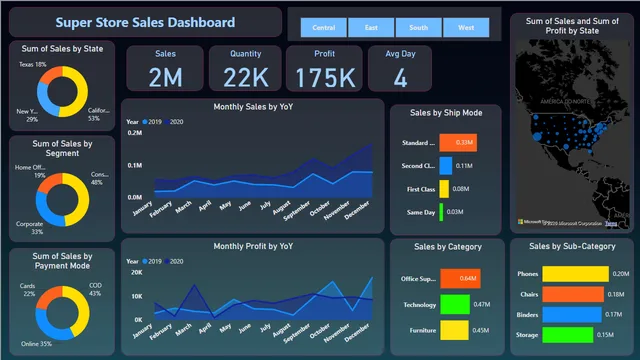Image resolution: width=640 pixels, height=360 pixels.
Task: Click the Quantity 22K card
Action: [245, 69]
